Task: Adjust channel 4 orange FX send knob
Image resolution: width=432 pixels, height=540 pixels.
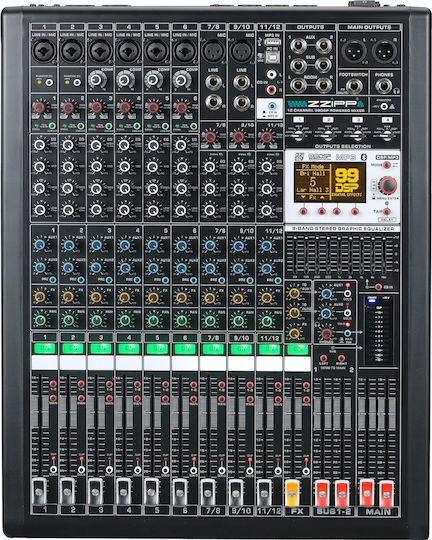Action: 124,297
